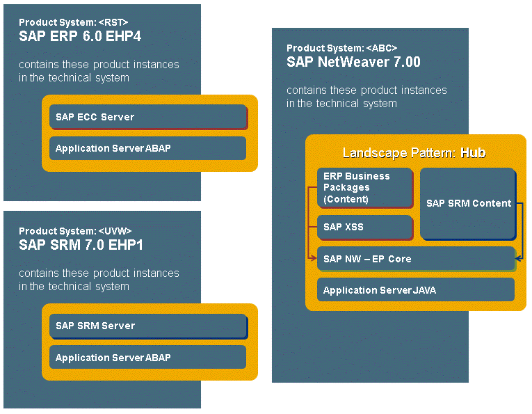Click the SAP ECC Server box
Image resolution: width=532 pixels, height=414 pixels.
pyautogui.click(x=148, y=117)
